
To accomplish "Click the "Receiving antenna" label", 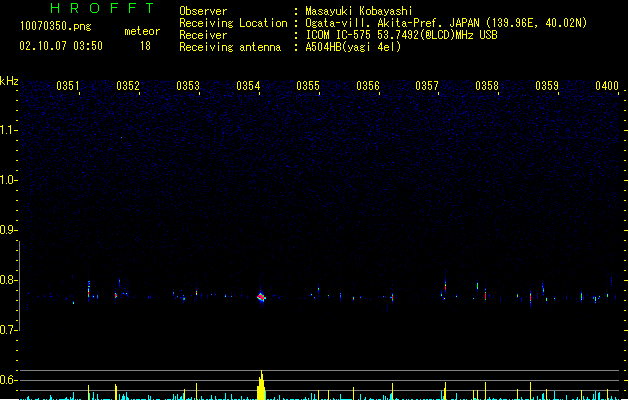I will [x=230, y=47].
